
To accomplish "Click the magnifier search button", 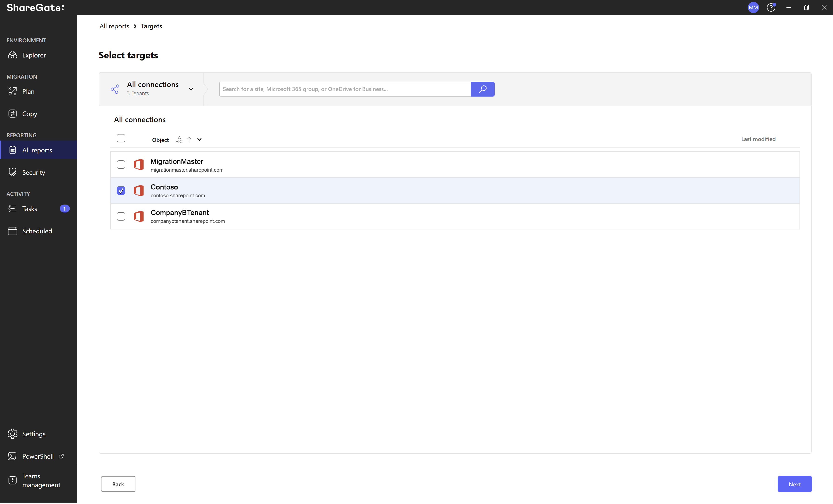I will coord(483,89).
